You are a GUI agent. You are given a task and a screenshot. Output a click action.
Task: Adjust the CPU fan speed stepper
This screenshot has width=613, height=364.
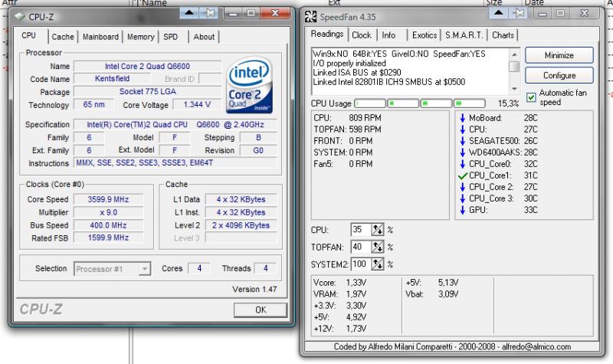coord(378,229)
